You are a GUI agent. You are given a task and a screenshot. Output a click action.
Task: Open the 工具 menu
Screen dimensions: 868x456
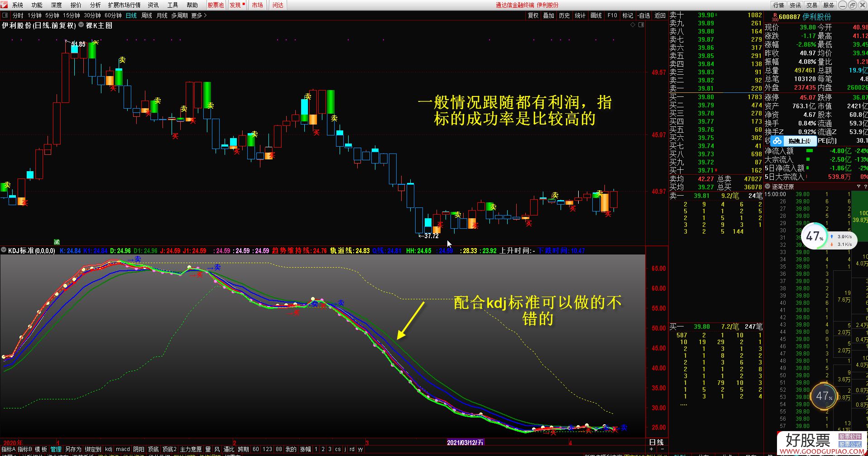pyautogui.click(x=173, y=5)
